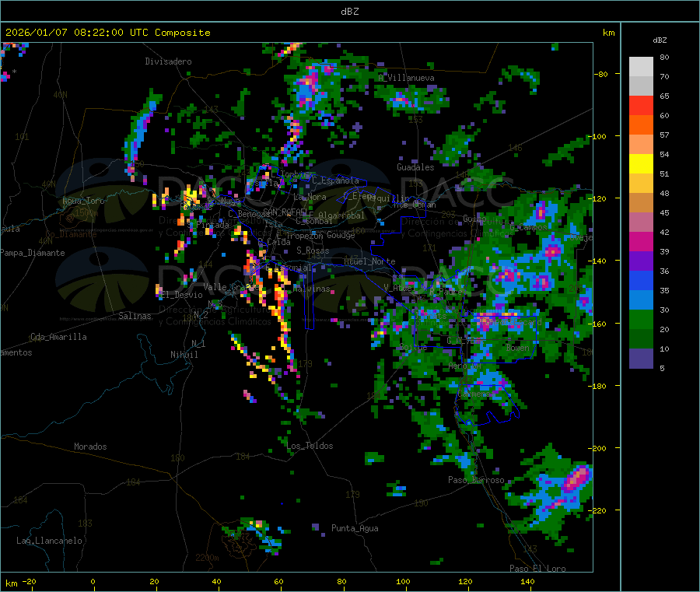Click the 'Agua_Toro' map label

83,201
